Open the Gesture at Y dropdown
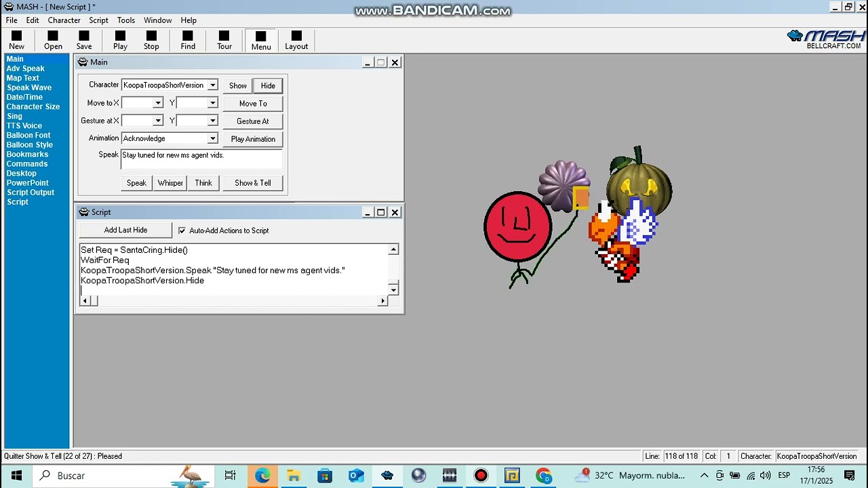Screen dimensions: 868x488 tap(212, 121)
